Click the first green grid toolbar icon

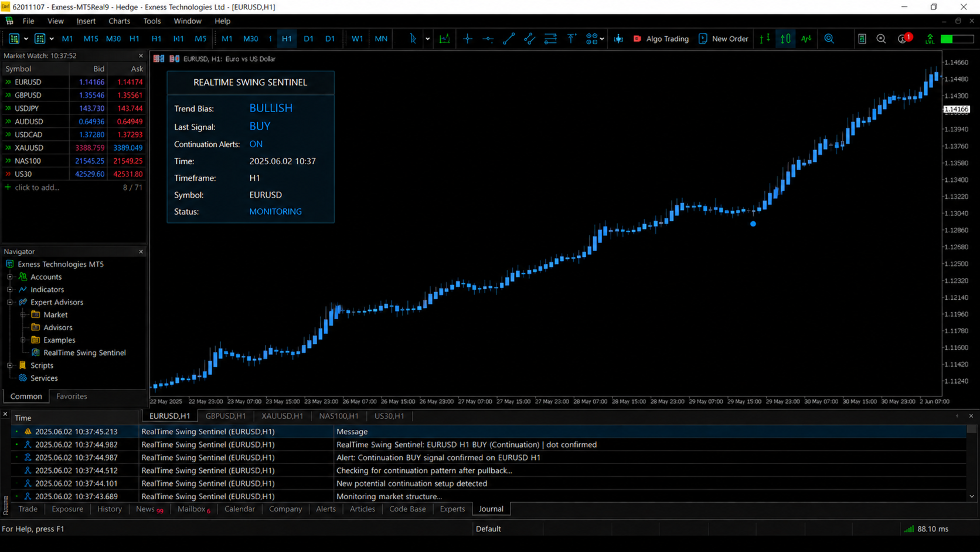pyautogui.click(x=13, y=39)
